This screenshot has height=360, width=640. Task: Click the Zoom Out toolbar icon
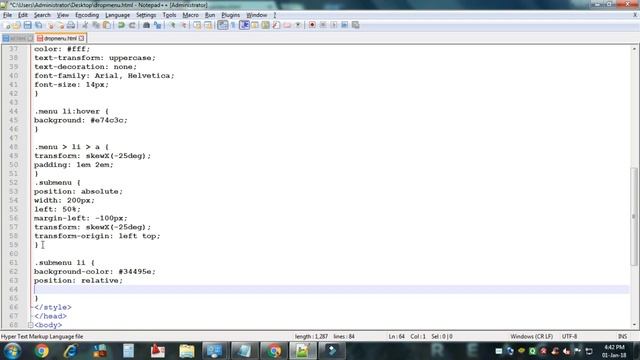[x=183, y=25]
